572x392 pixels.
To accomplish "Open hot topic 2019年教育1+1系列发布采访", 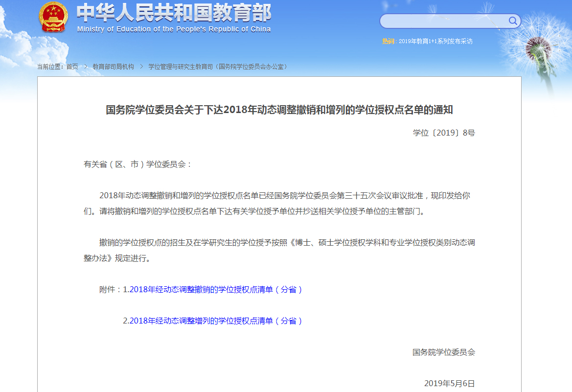I will point(435,41).
